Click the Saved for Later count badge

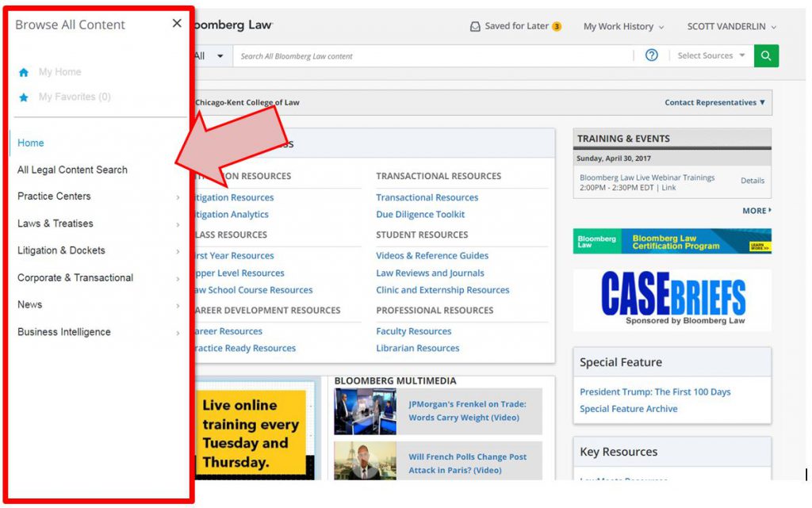pyautogui.click(x=557, y=26)
